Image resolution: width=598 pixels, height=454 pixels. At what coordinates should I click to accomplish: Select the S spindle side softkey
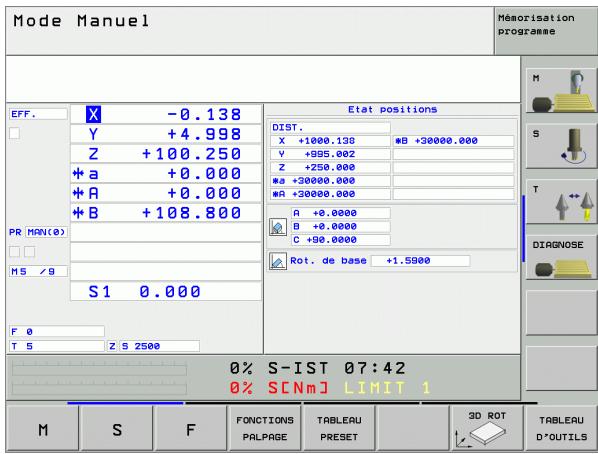point(561,146)
